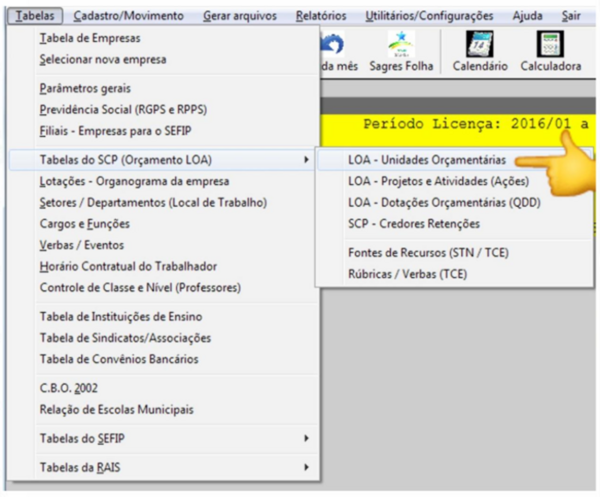Expand the Tabelas da RAIS submenu
Image resolution: width=600 pixels, height=497 pixels.
[x=163, y=467]
